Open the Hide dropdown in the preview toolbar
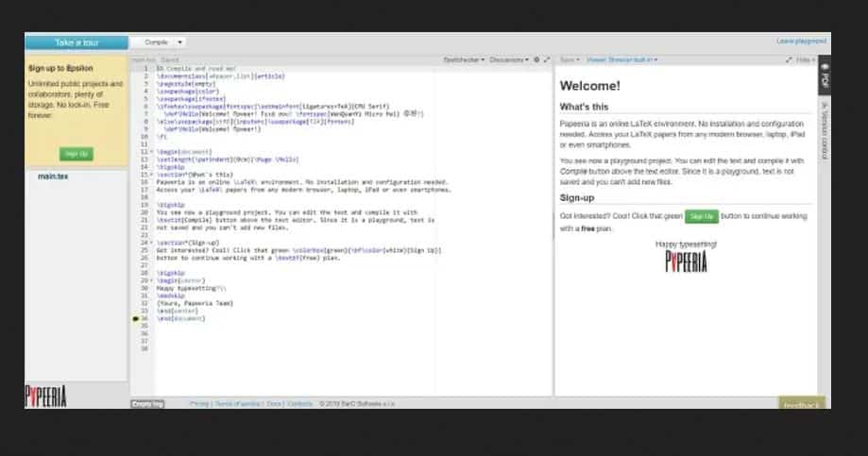 click(806, 59)
